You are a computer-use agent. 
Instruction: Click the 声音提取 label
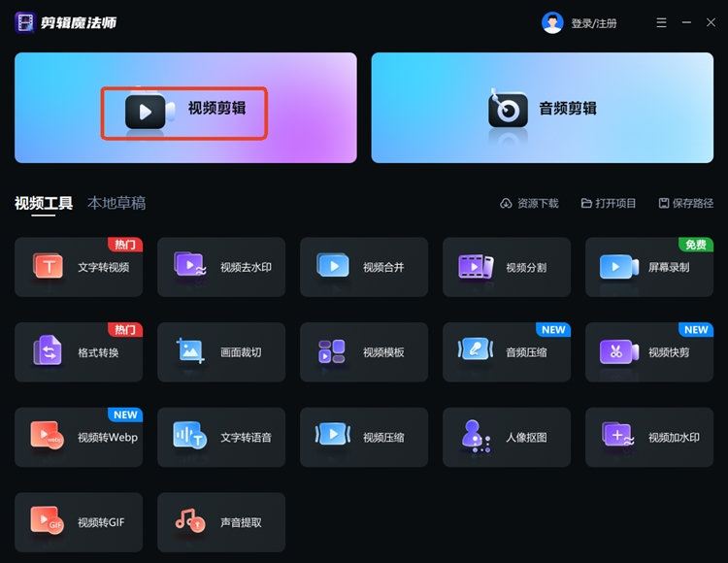tap(241, 522)
